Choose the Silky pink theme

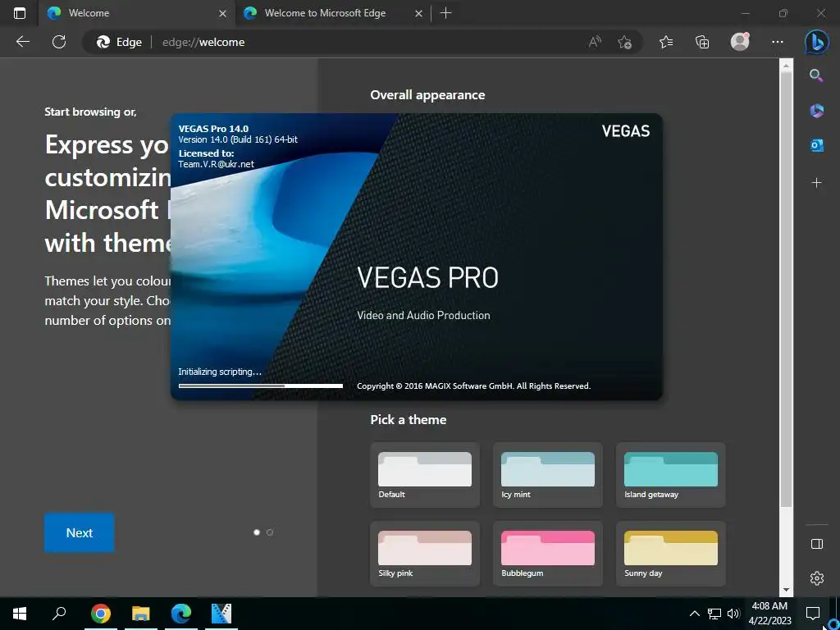click(425, 554)
